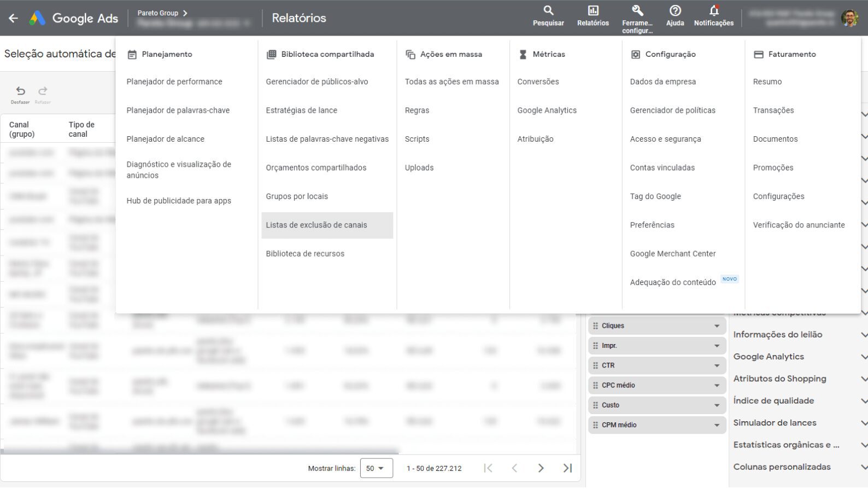Viewport: 868px width, 489px height.
Task: Go to the last page of results
Action: click(x=567, y=468)
